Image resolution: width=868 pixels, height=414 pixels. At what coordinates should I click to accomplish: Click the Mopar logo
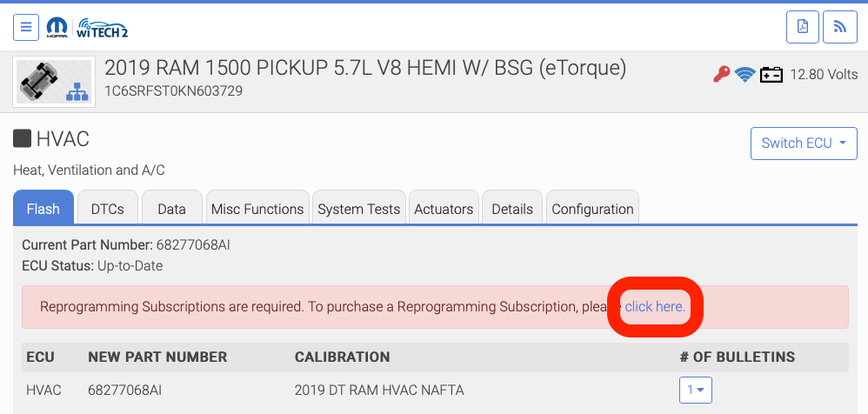[x=58, y=27]
